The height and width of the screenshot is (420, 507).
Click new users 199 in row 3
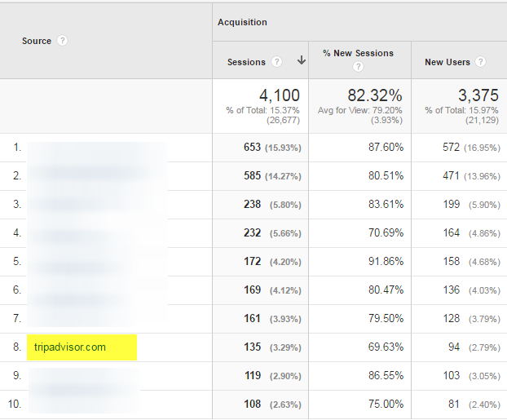451,204
